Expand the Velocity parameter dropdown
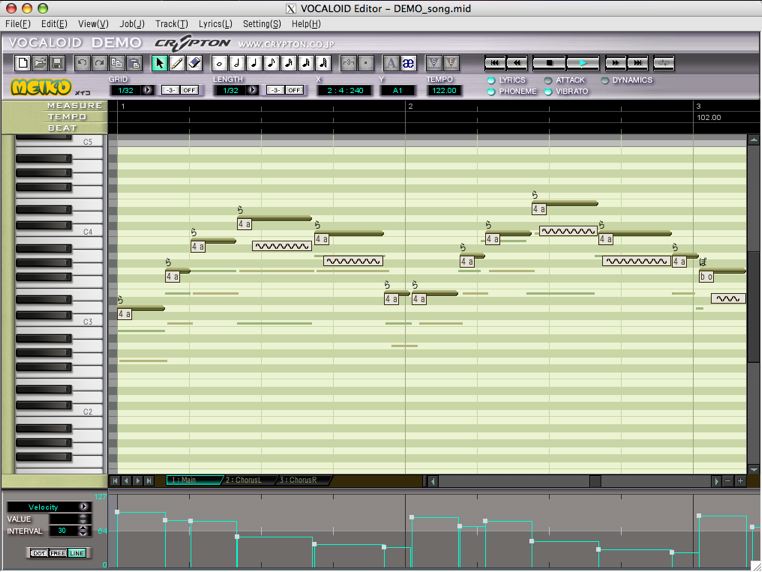The height and width of the screenshot is (572, 762). (84, 507)
